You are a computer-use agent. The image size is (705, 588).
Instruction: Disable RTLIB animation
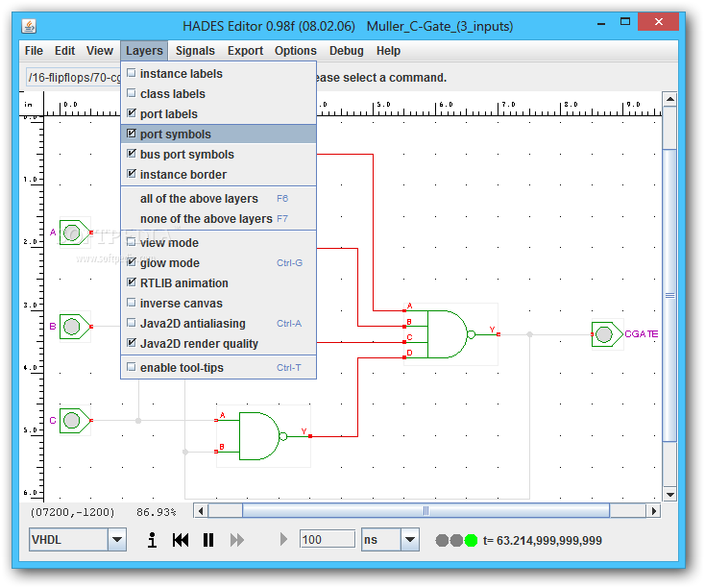click(219, 283)
